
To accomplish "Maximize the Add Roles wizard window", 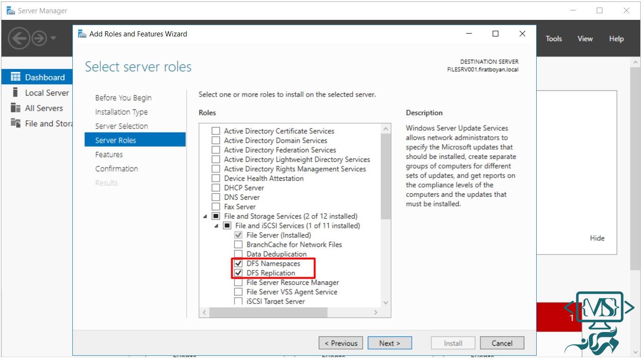I will point(496,34).
